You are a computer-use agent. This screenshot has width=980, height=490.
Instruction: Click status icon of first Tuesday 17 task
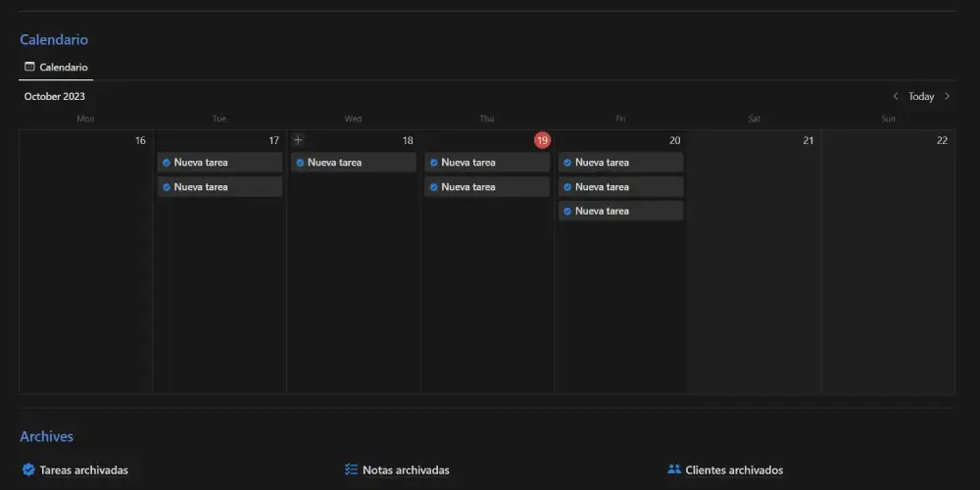click(x=167, y=163)
